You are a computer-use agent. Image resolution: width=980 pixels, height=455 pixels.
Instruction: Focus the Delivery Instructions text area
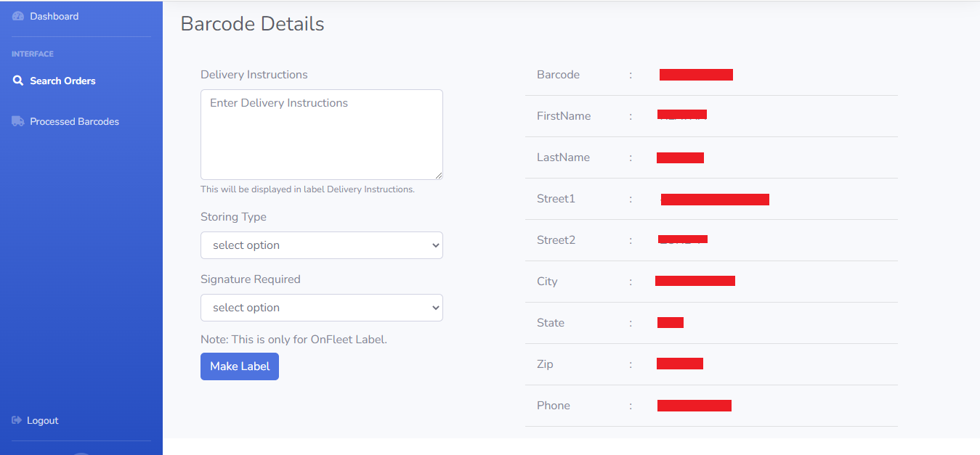322,134
